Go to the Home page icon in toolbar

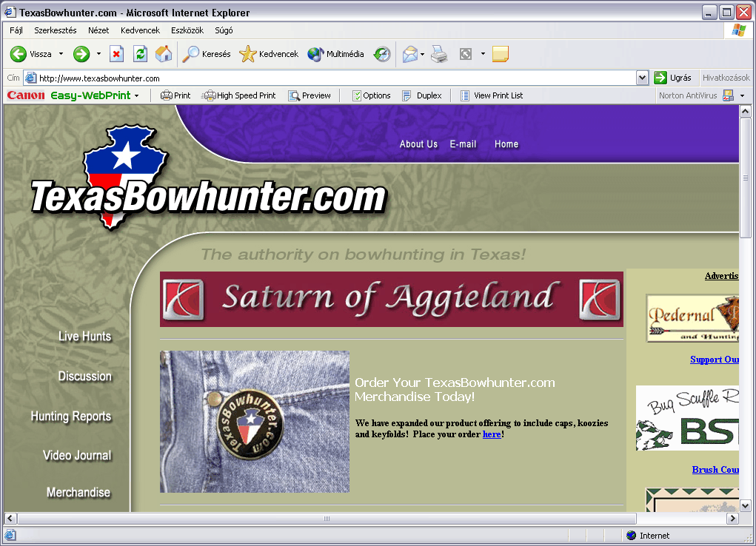[x=164, y=54]
